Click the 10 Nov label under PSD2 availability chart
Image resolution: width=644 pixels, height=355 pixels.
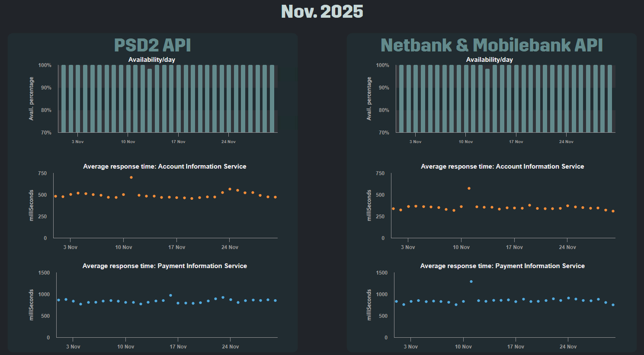(x=128, y=142)
